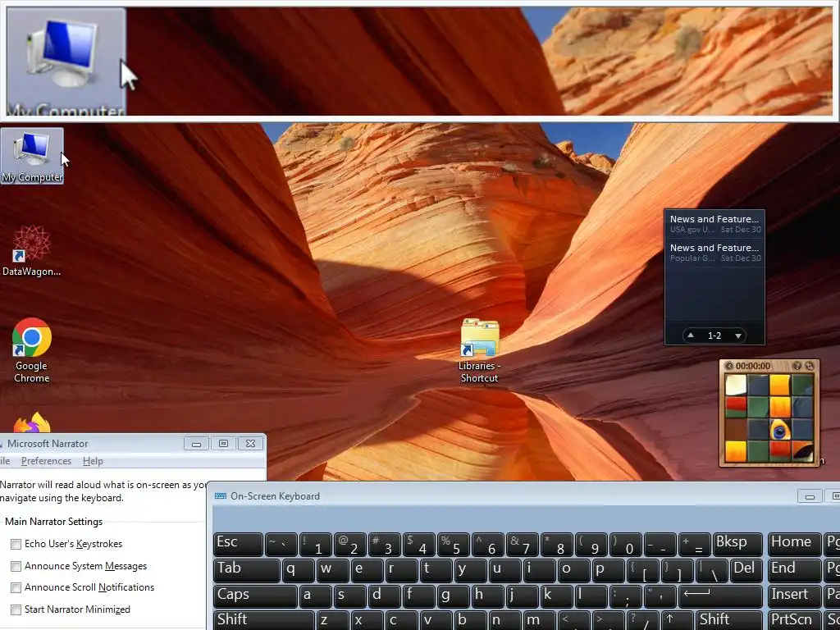Check Start Narrator Minimized
Screen dimensions: 840x630
16,609
